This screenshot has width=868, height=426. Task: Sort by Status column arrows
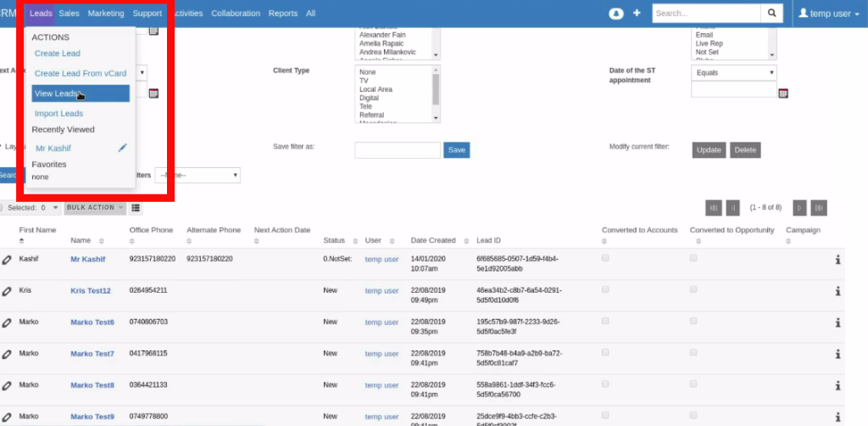[x=354, y=240]
